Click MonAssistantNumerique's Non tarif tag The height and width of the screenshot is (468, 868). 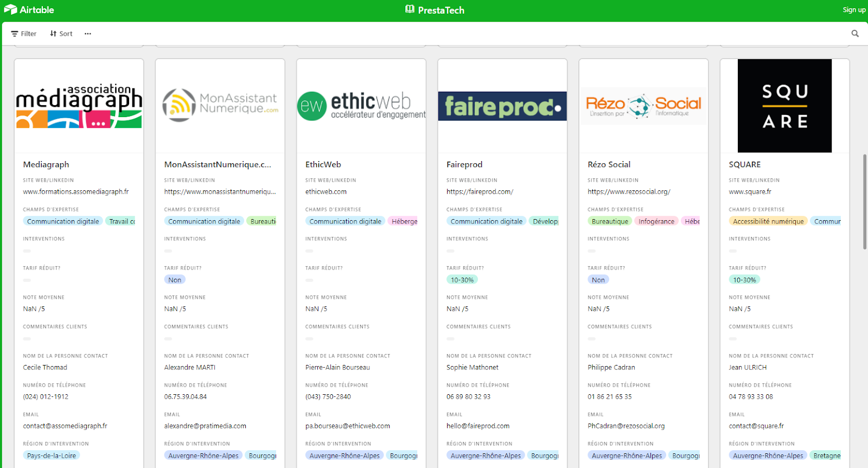[175, 280]
